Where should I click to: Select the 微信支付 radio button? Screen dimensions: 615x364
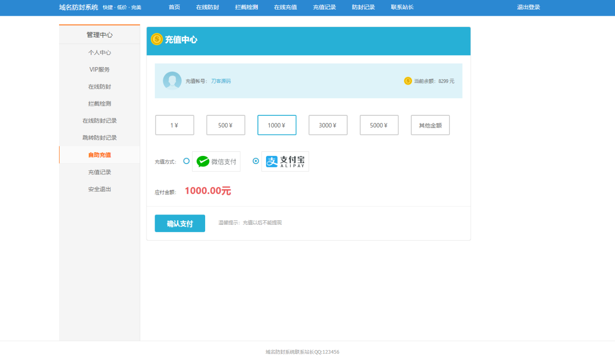186,161
